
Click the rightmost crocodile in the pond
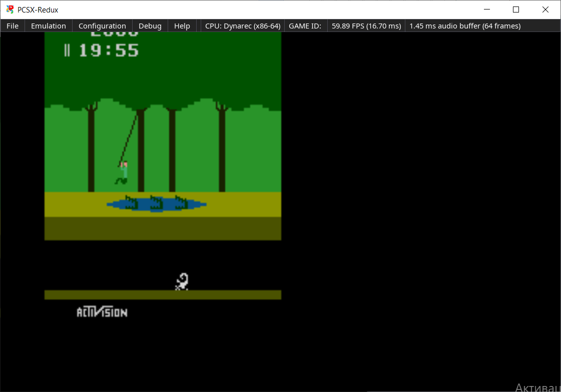tap(181, 202)
